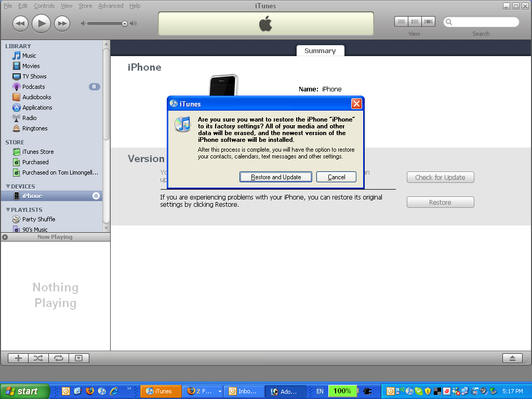Click the Restore button
This screenshot has width=532, height=399.
click(x=441, y=202)
